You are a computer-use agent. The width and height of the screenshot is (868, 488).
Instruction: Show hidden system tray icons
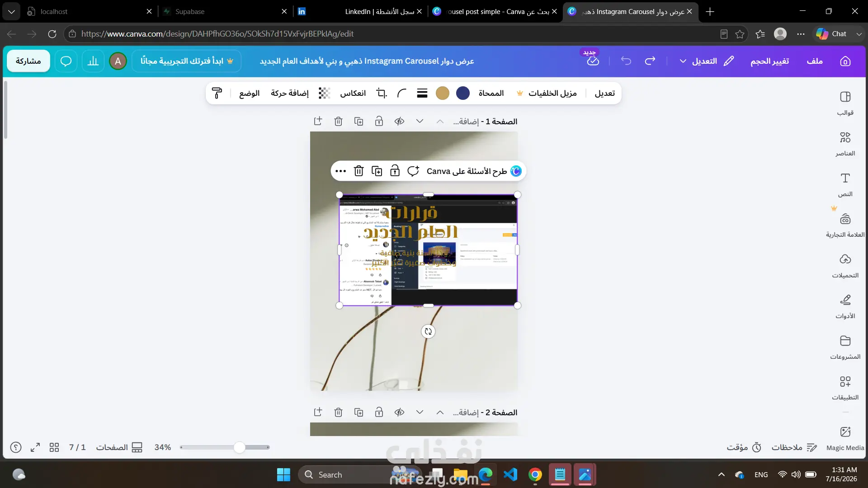(722, 474)
